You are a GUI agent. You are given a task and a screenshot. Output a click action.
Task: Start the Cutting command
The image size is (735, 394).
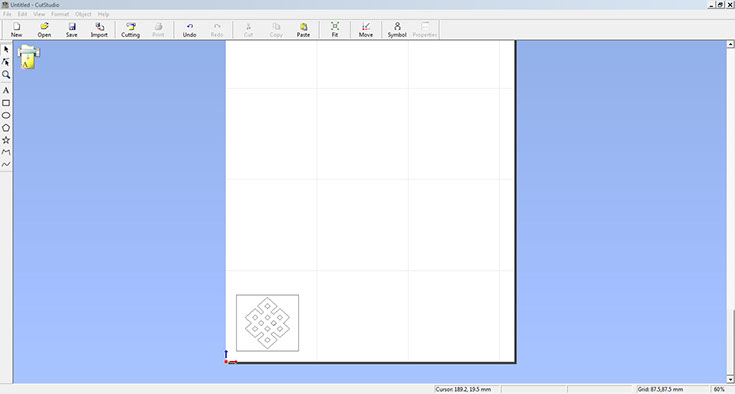pyautogui.click(x=130, y=30)
